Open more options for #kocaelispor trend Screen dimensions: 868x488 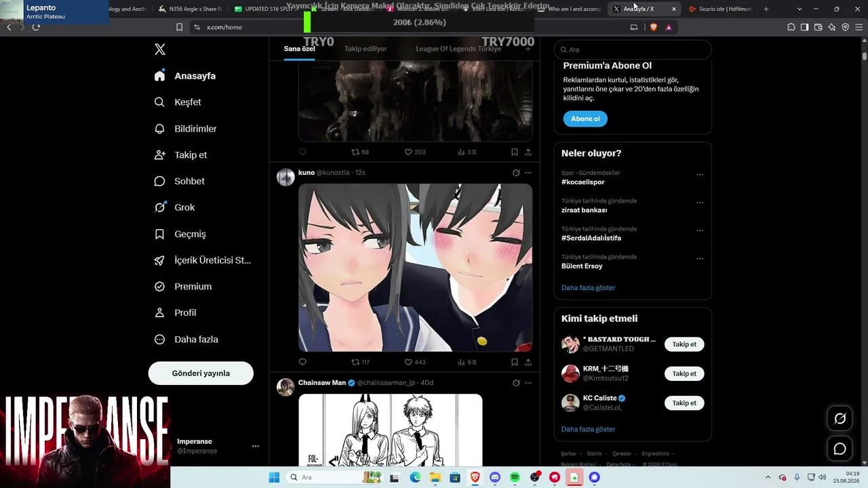click(700, 175)
